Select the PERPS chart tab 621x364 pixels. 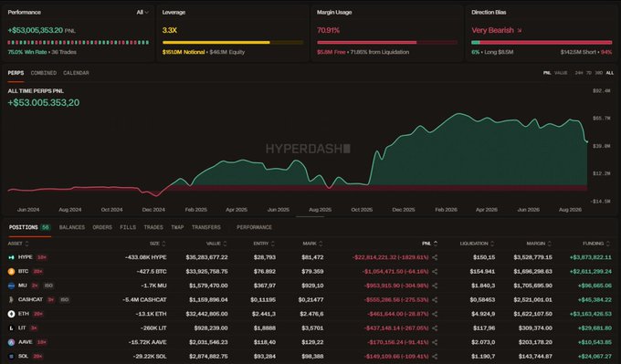(16, 73)
